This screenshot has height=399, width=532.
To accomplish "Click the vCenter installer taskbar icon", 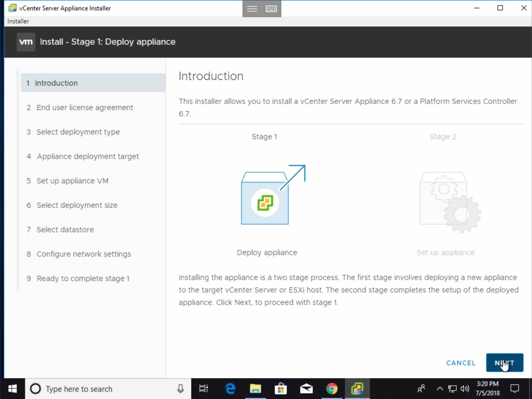I will click(357, 388).
